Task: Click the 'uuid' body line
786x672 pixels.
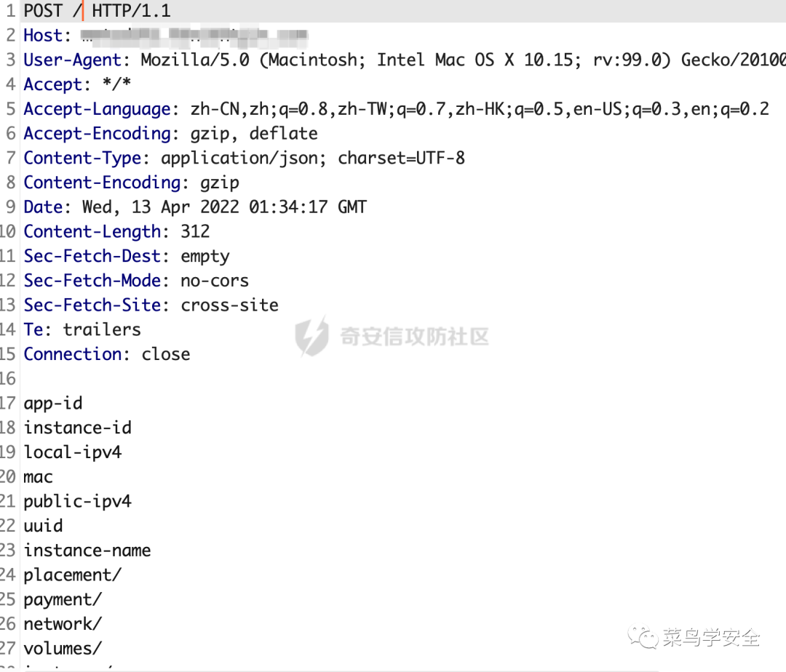Action: click(x=43, y=527)
